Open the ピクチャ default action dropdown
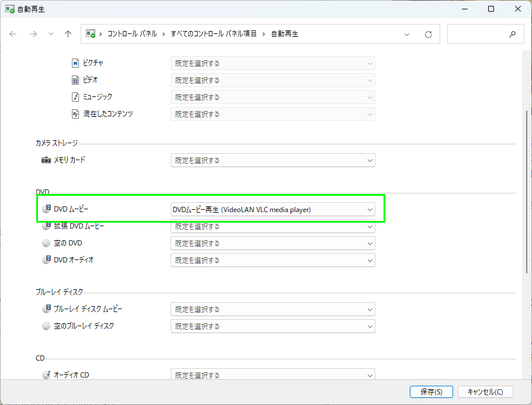The image size is (532, 405). tap(273, 64)
